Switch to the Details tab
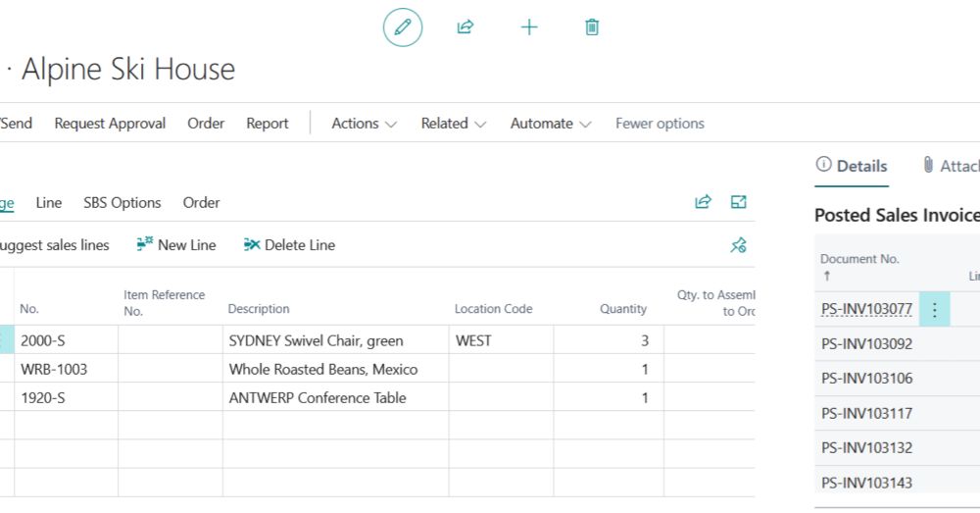Screen dimensions: 980x513 click(x=852, y=166)
